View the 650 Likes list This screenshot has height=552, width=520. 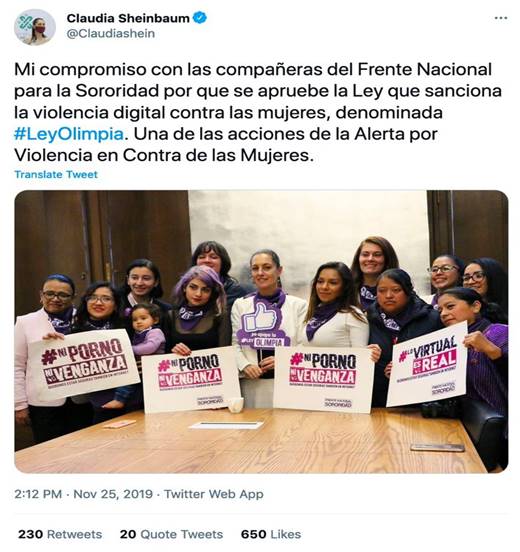[271, 534]
